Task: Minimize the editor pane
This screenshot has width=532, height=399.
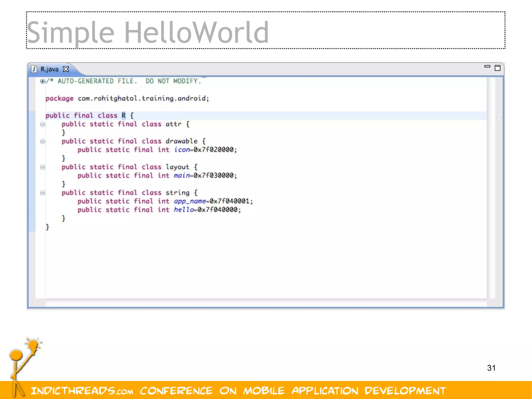Action: (487, 67)
